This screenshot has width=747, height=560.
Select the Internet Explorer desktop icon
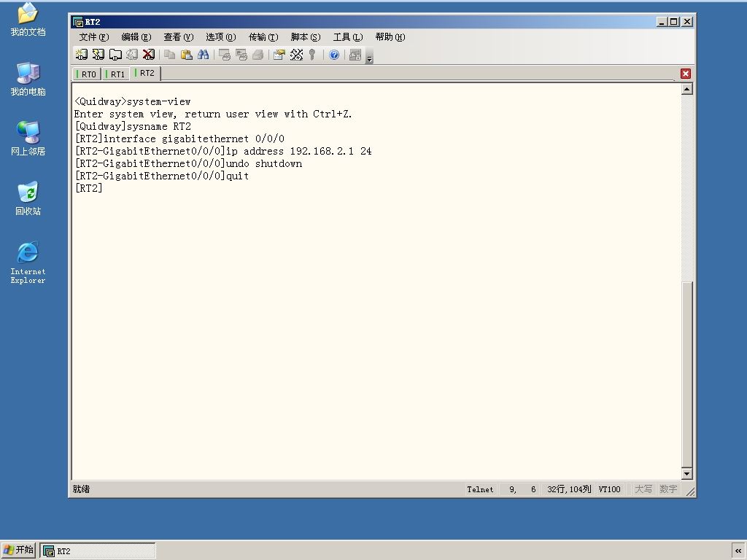[x=28, y=262]
